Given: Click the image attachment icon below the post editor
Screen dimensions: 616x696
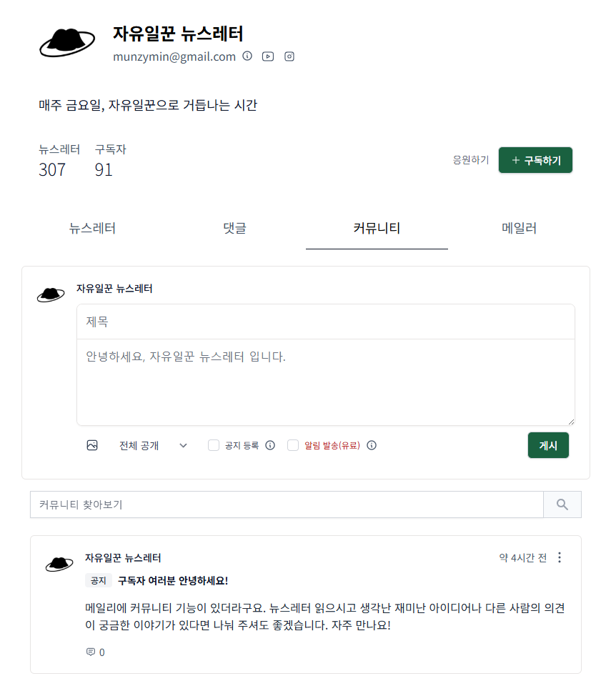Looking at the screenshot, I should (92, 445).
